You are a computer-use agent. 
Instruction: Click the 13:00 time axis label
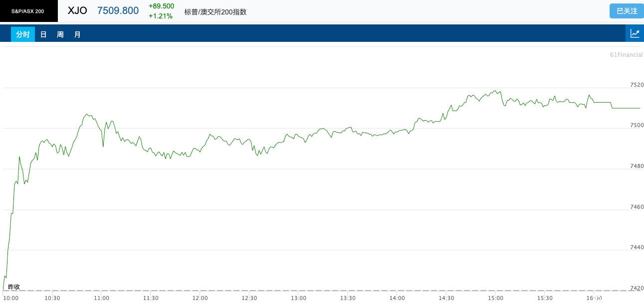(x=298, y=298)
